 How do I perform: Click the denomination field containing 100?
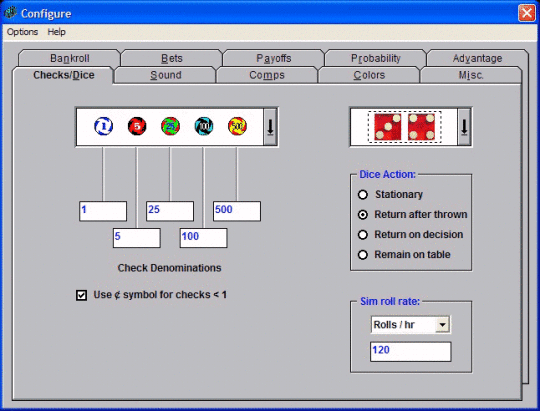coord(204,238)
